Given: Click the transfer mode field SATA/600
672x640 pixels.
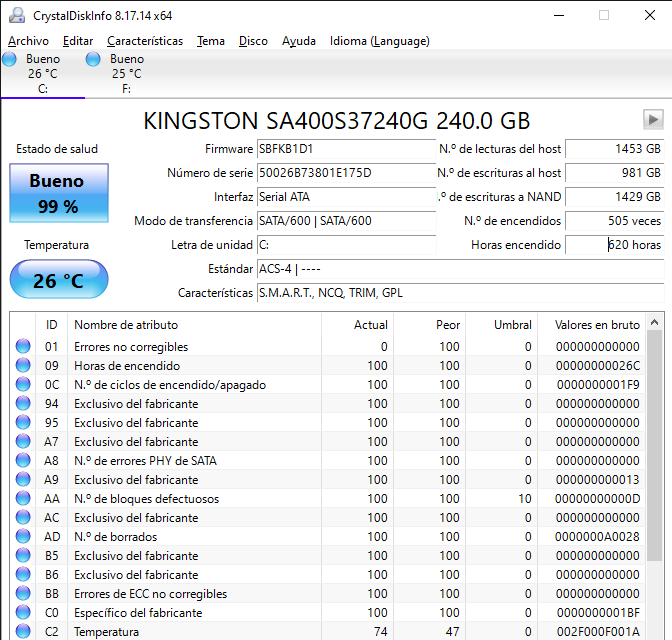Looking at the screenshot, I should (x=346, y=221).
